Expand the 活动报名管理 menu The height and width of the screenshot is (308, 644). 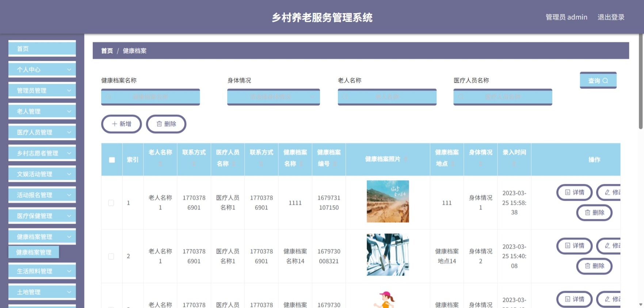pyautogui.click(x=42, y=195)
